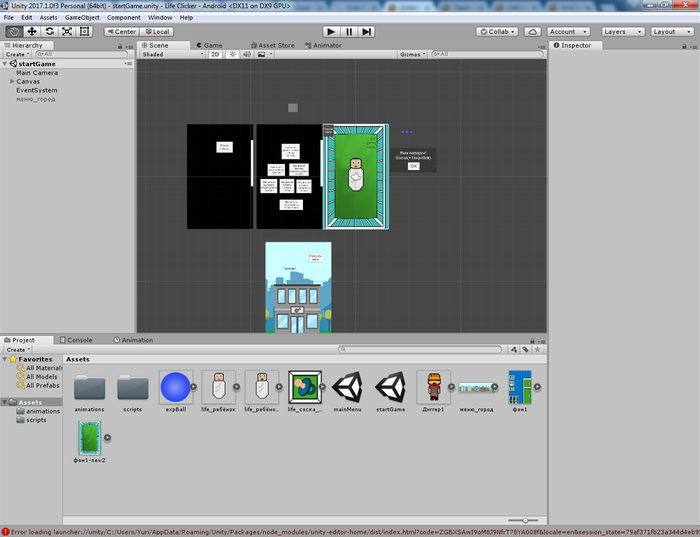The height and width of the screenshot is (537, 700).
Task: Select the Move tool
Action: pos(32,32)
